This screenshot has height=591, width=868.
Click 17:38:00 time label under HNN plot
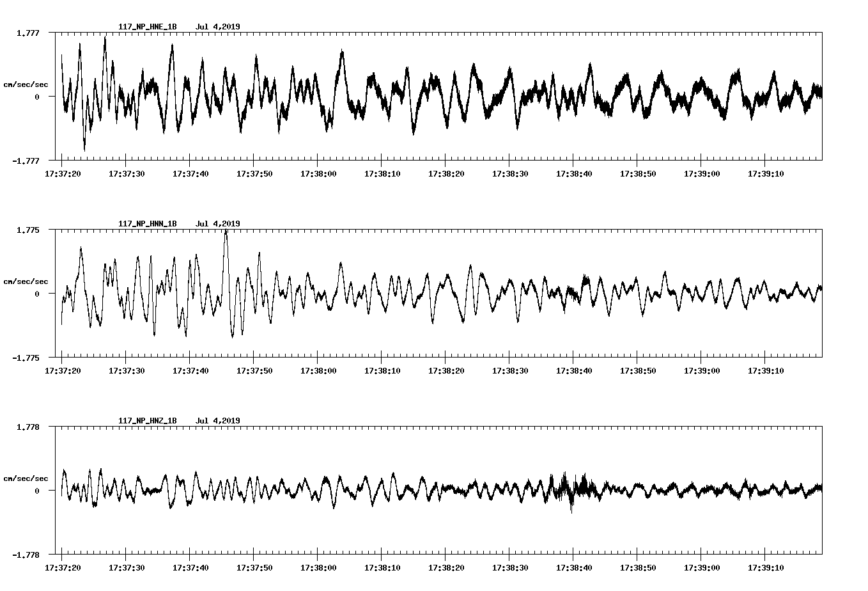tap(318, 370)
